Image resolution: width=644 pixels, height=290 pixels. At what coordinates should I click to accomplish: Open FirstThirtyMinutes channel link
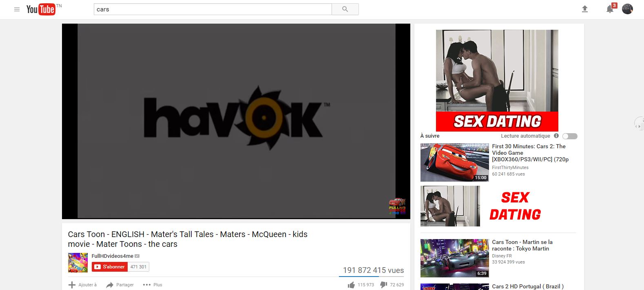[510, 167]
